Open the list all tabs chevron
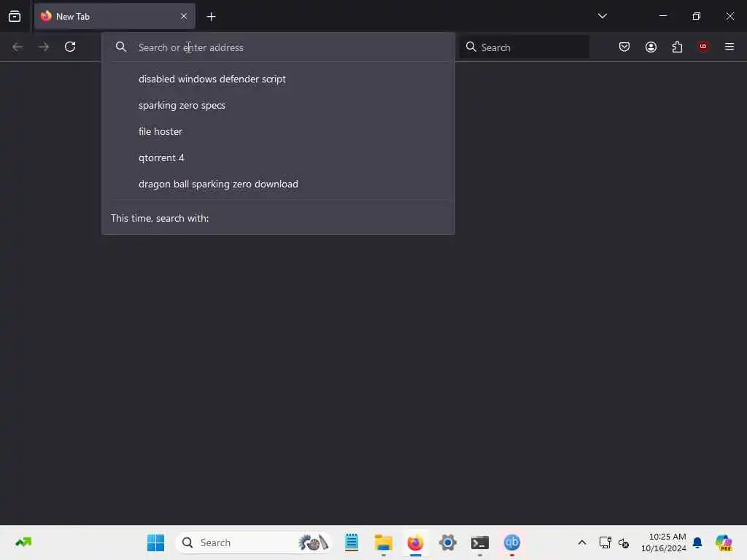Image resolution: width=747 pixels, height=560 pixels. click(602, 16)
